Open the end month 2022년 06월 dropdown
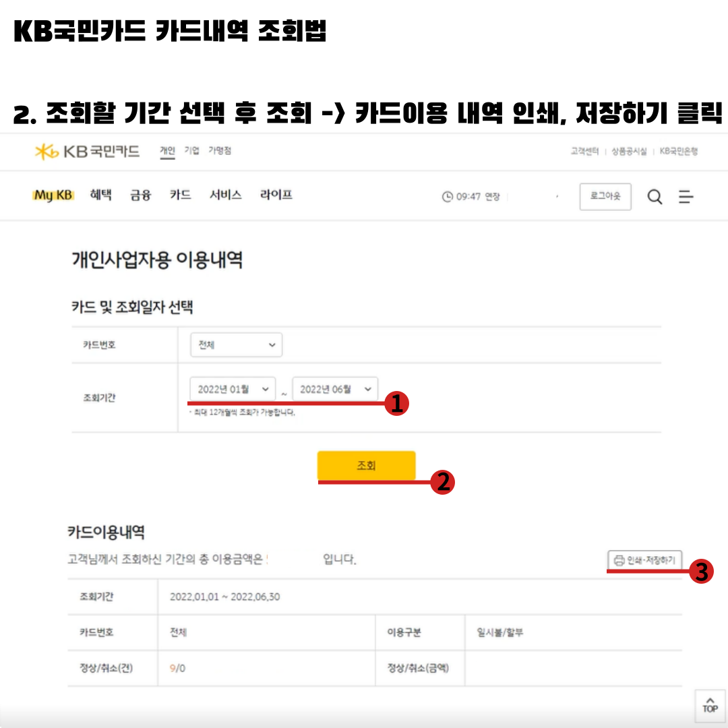Viewport: 728px width, 728px height. point(335,389)
